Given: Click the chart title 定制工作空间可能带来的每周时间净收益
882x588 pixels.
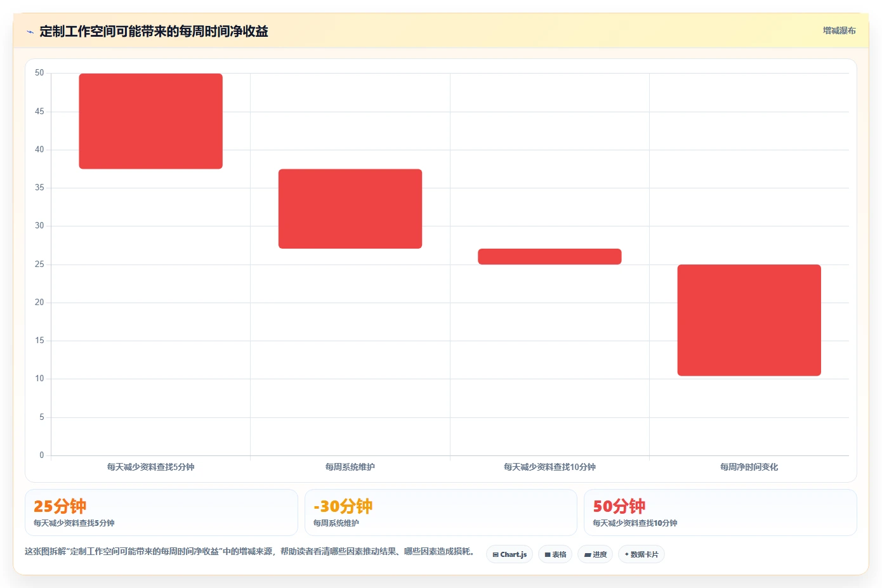Looking at the screenshot, I should tap(154, 31).
